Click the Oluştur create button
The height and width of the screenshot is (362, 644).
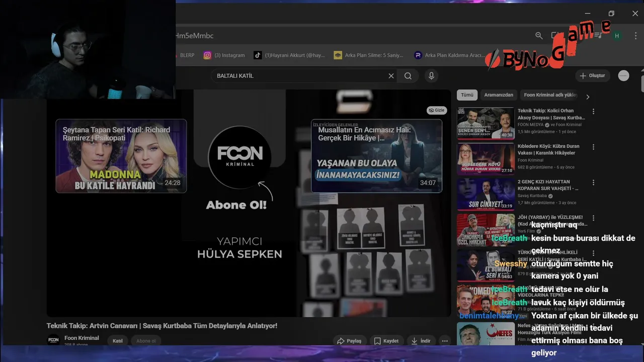[x=593, y=75]
